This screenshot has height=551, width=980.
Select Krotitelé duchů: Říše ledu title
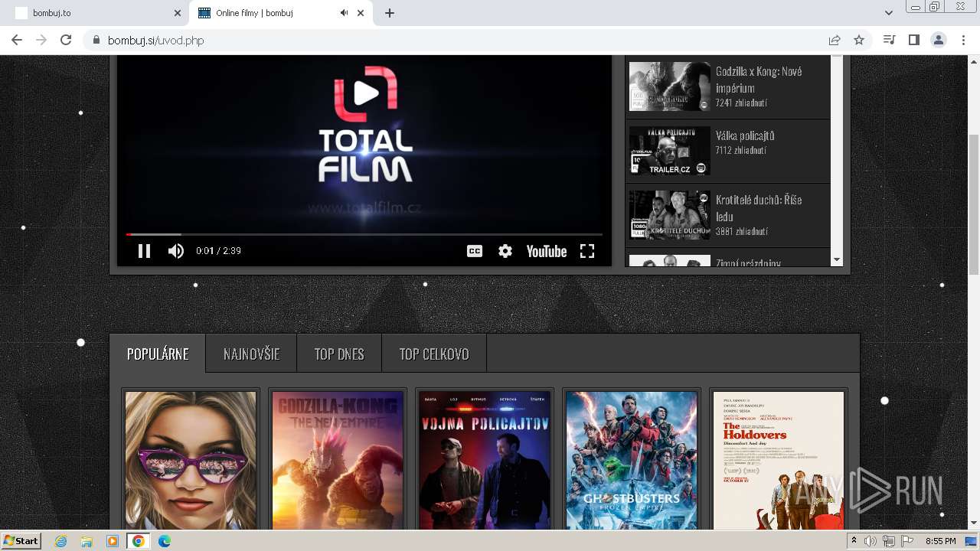759,208
